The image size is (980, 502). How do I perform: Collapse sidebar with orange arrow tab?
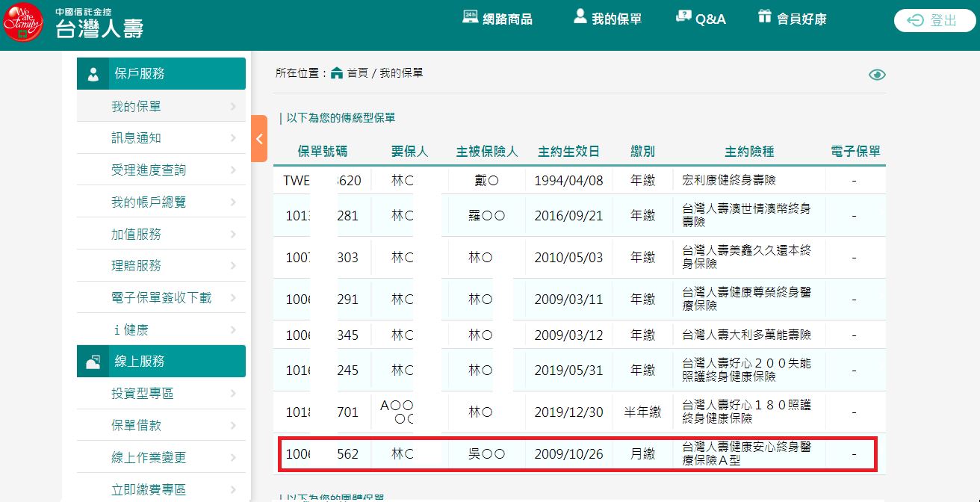point(259,138)
